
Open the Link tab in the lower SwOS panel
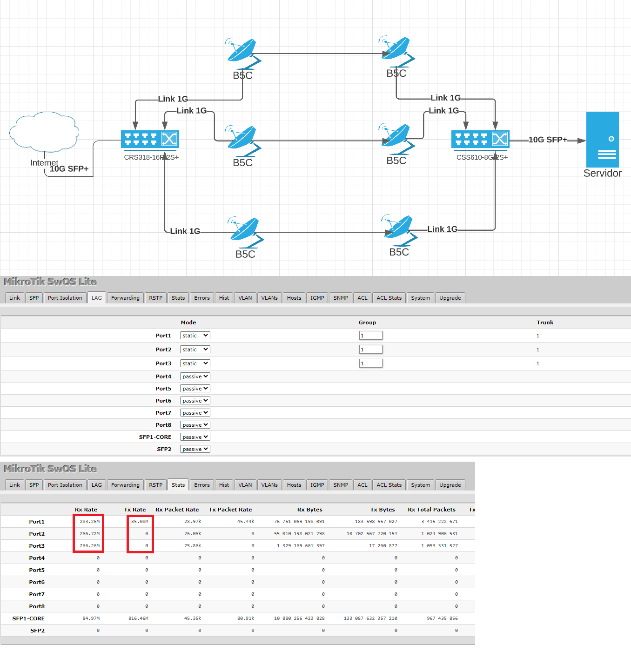14,485
